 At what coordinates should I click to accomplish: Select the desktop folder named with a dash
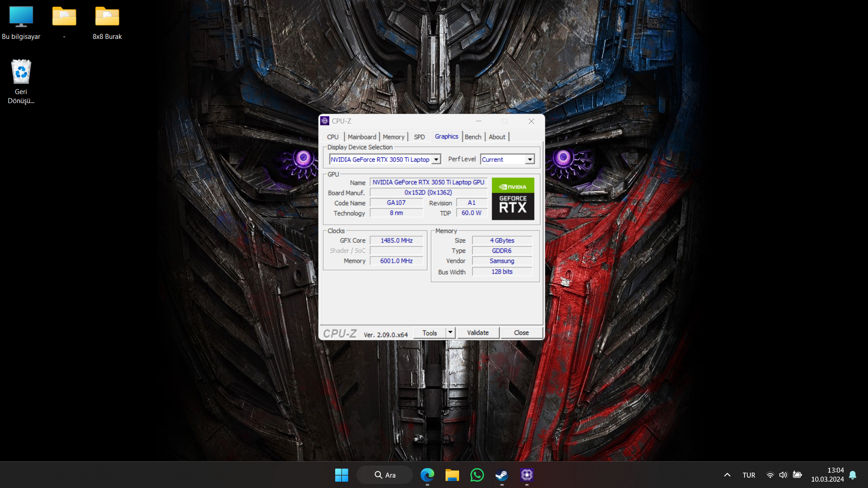64,23
